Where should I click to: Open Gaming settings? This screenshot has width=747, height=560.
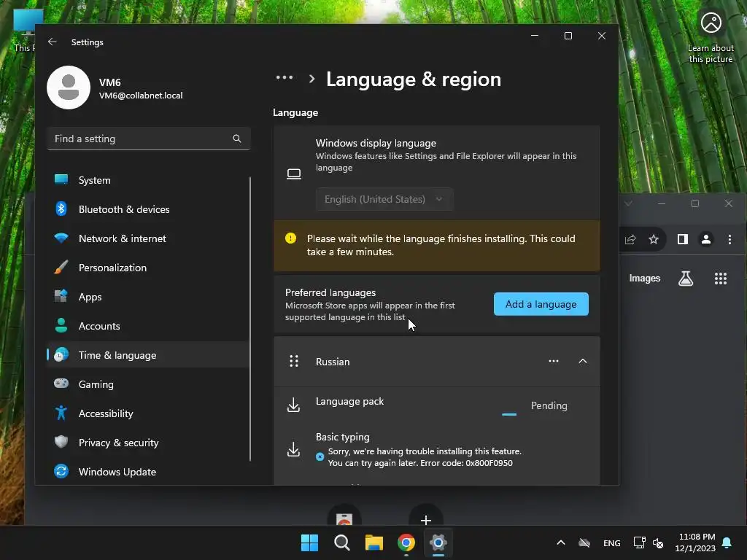(147, 384)
